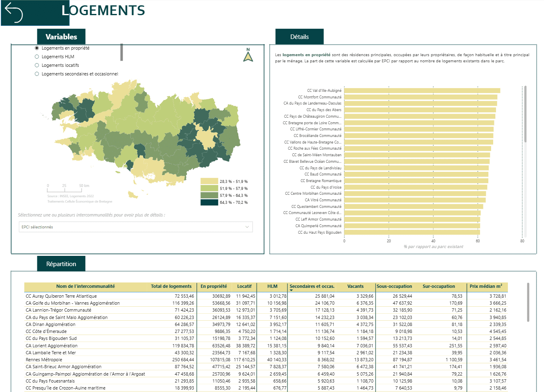This screenshot has height=392, width=544.
Task: Sort by Total de logements column
Action: (x=171, y=286)
